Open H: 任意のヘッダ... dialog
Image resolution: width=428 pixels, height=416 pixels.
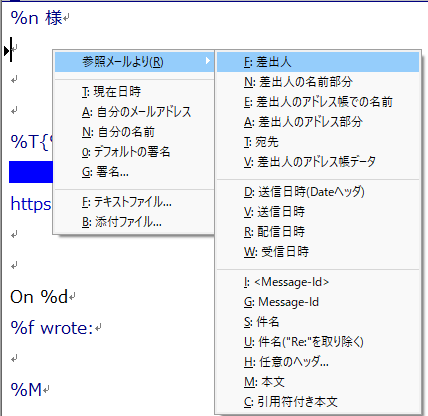pyautogui.click(x=318, y=362)
